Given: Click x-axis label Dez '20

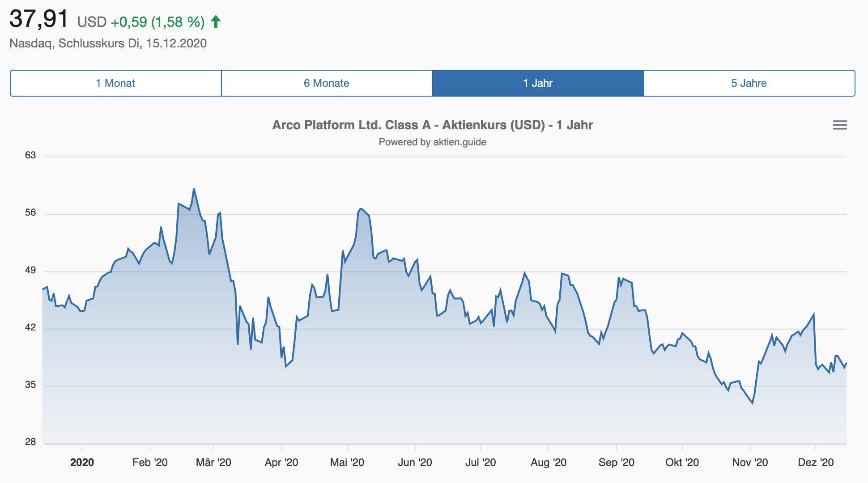Looking at the screenshot, I should point(816,462).
